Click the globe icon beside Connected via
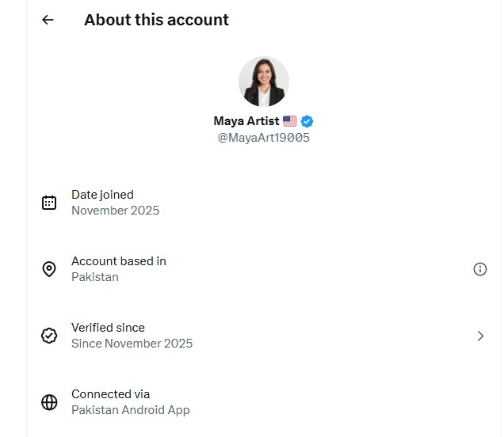504x437 pixels. coord(49,402)
